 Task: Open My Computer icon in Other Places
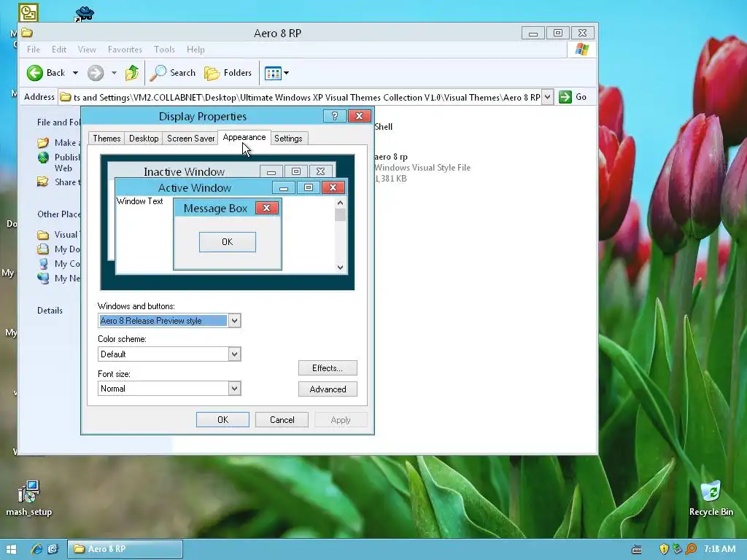43,264
